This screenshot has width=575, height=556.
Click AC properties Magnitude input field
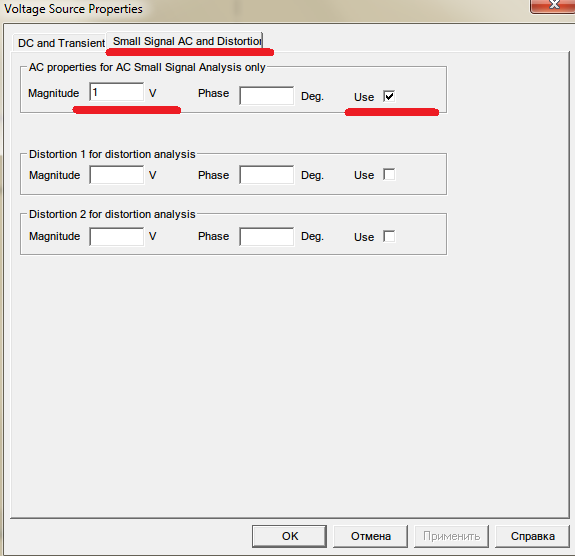[117, 92]
